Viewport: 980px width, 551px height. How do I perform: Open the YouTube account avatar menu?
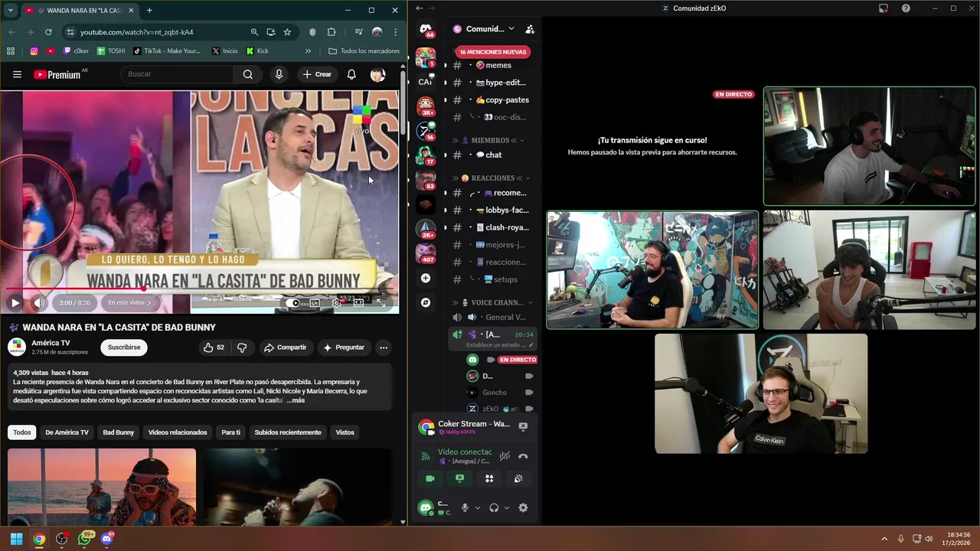click(x=377, y=74)
